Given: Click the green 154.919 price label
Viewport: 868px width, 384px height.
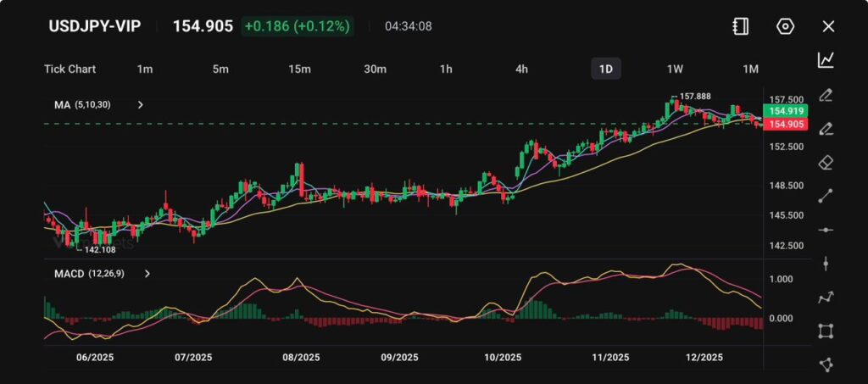Looking at the screenshot, I should pos(784,111).
